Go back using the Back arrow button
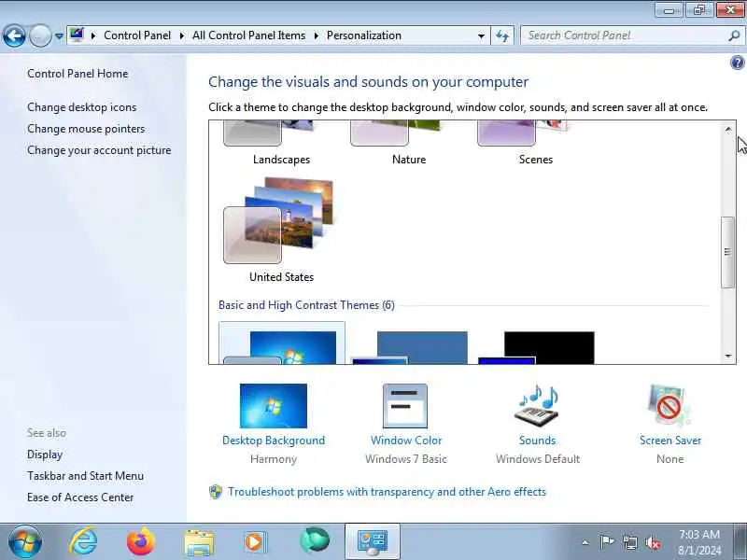 [14, 35]
